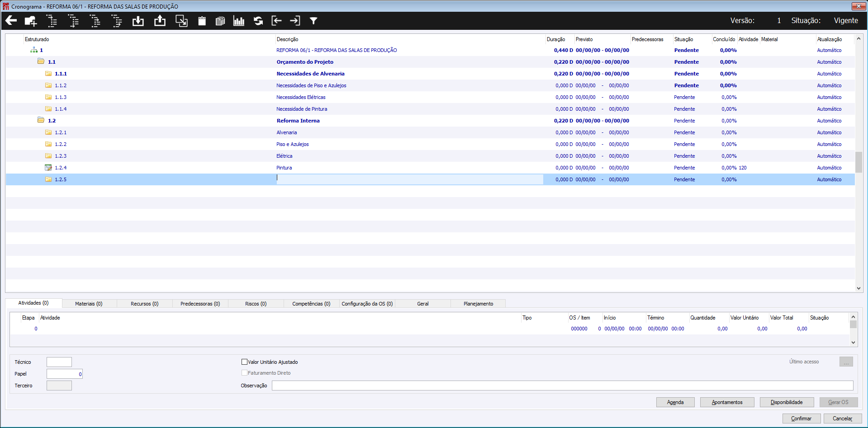Screen dimensions: 868x428
Task: Click the Técnico input field
Action: (59, 362)
